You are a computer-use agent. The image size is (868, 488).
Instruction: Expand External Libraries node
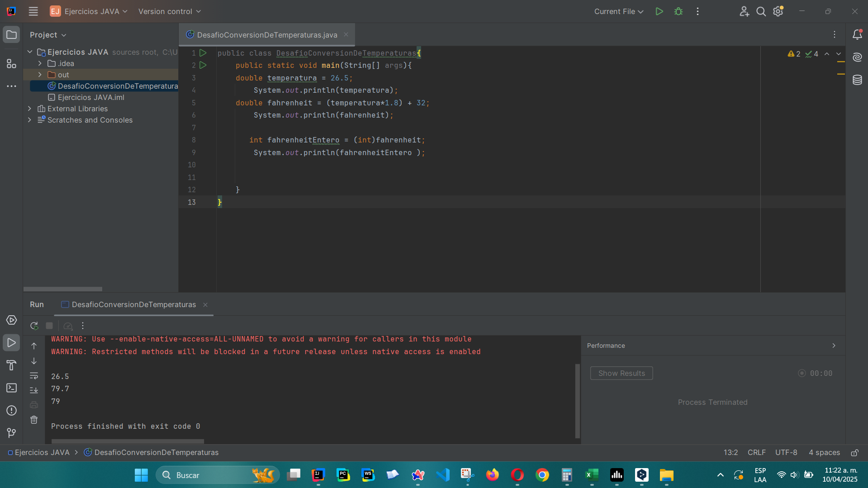click(30, 109)
